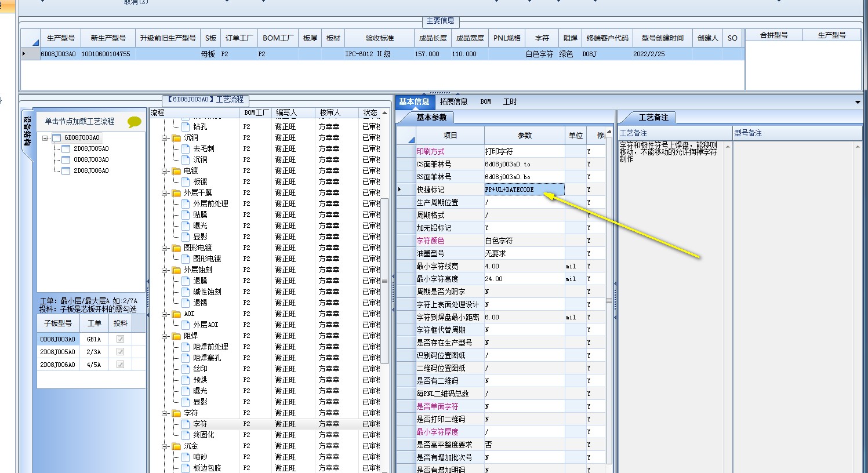
Task: Click the AOI folder icon
Action: [x=177, y=314]
